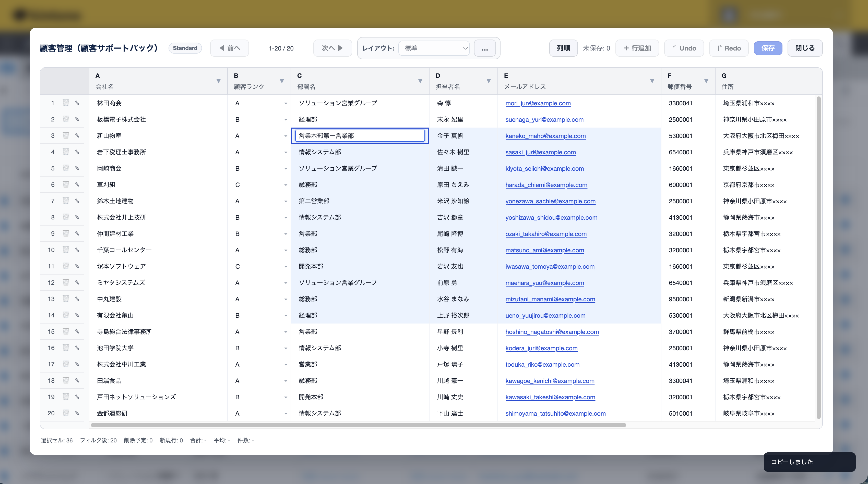
Task: Open filter arrow for 会社名 column
Action: point(218,81)
